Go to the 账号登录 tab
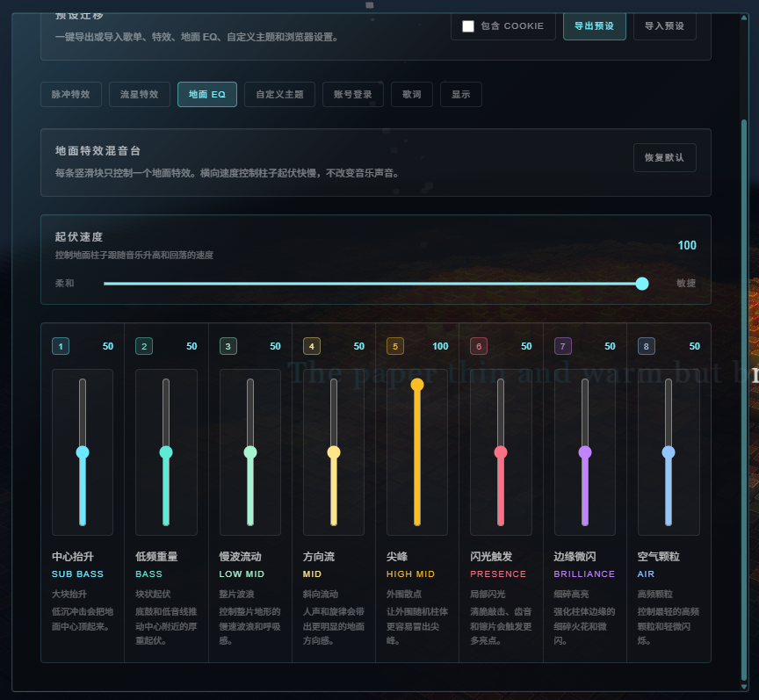Screen dimensions: 759x700 point(353,94)
